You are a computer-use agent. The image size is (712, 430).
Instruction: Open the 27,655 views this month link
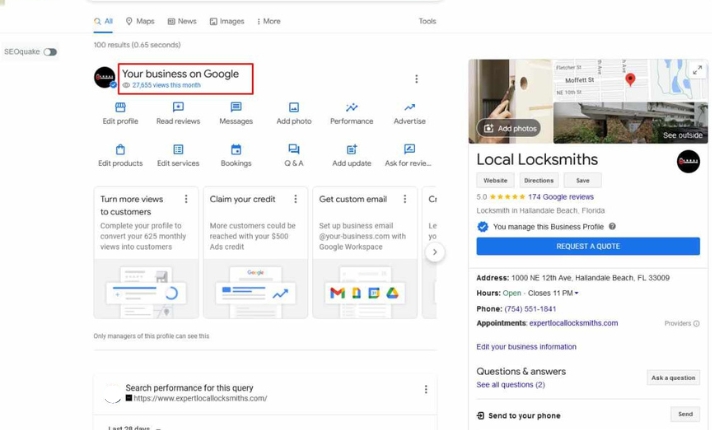[x=166, y=85]
